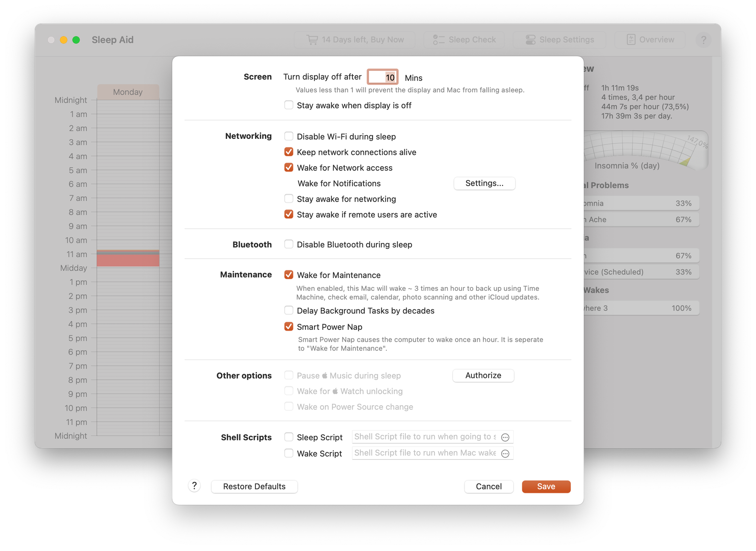
Task: Toggle Smart Power Nap checkbox
Action: [x=289, y=326]
